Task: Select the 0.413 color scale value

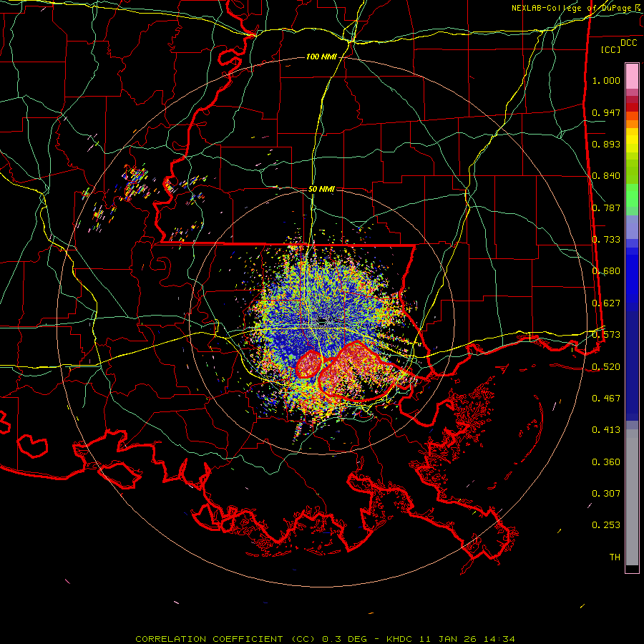Action: 606,430
